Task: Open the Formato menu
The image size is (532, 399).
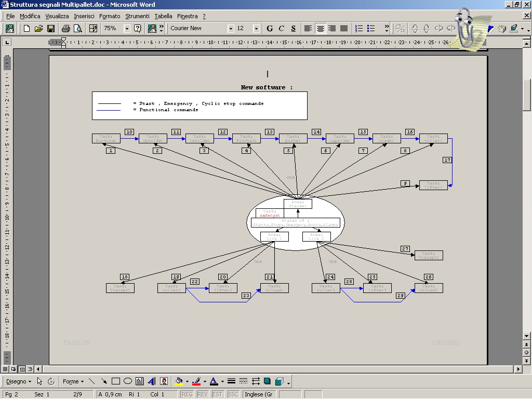Action: [110, 16]
